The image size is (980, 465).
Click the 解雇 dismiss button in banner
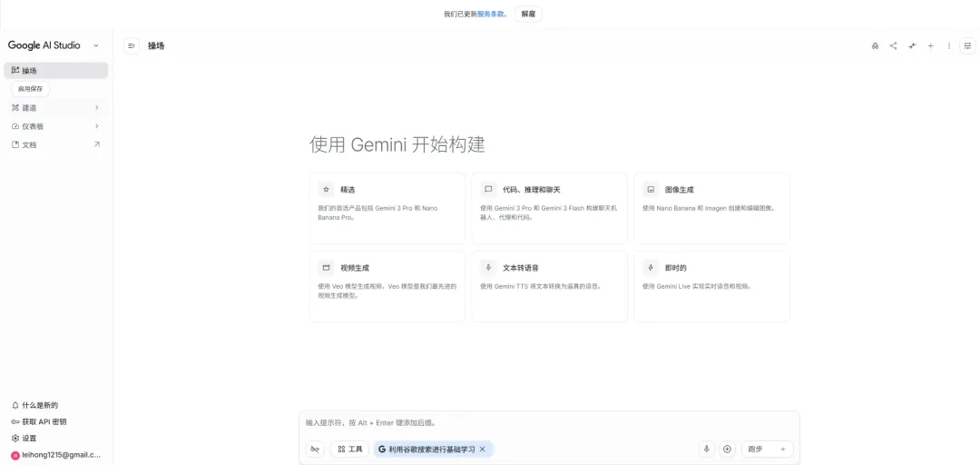pyautogui.click(x=528, y=14)
